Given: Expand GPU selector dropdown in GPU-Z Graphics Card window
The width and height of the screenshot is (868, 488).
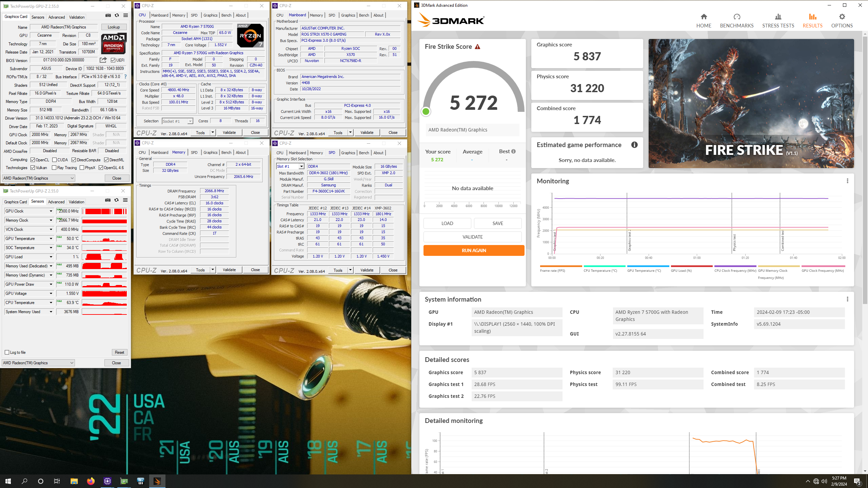Looking at the screenshot, I should point(38,178).
